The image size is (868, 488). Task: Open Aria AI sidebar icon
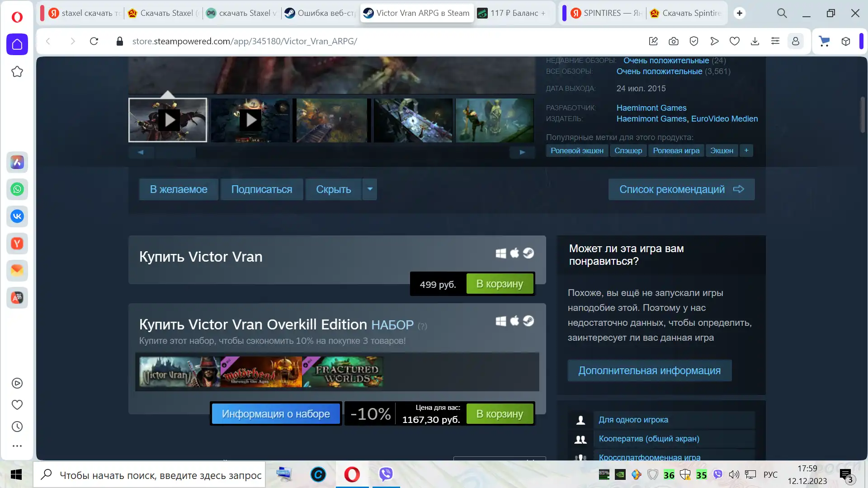coord(17,162)
